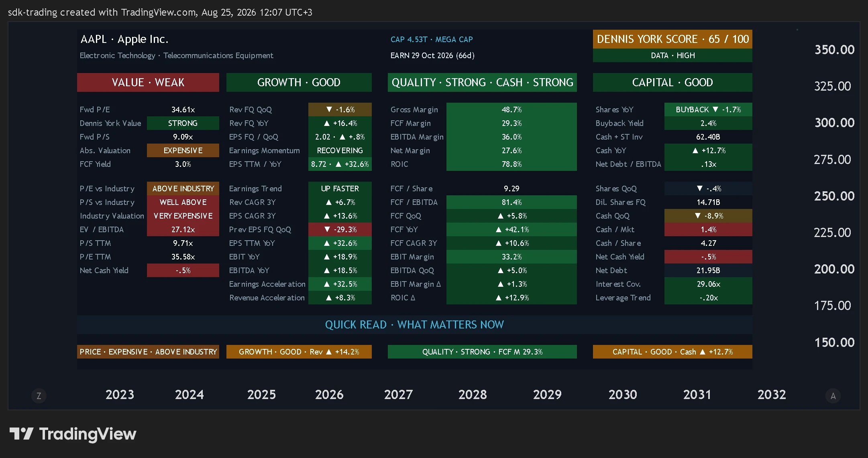The image size is (868, 458).
Task: Click the FCF / EBITDA 81.4% cell
Action: 511,202
